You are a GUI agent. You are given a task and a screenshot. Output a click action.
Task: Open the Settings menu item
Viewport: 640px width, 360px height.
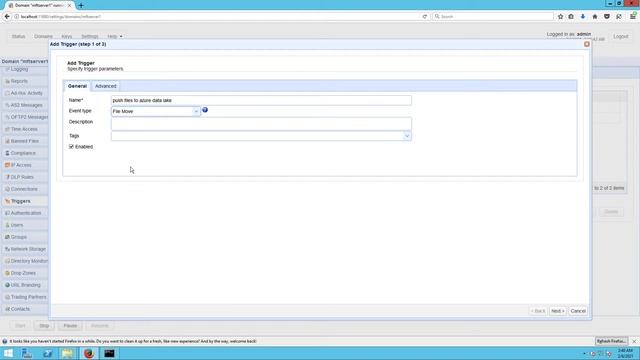pos(90,36)
